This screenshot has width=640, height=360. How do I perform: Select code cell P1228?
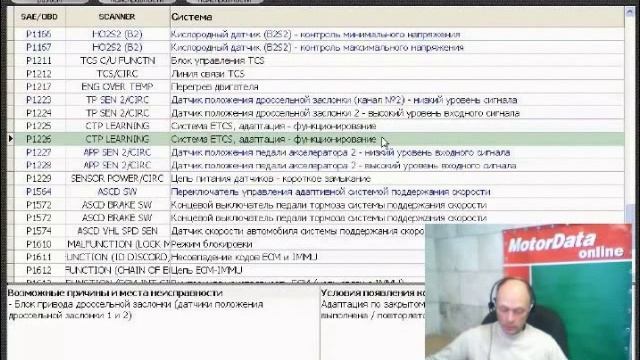39,165
